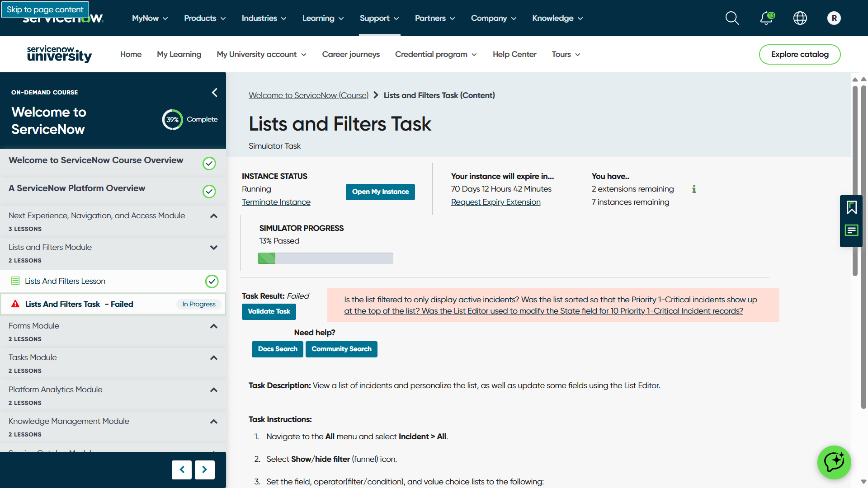Click the Lists And Filters Lesson completion checkmark
The image size is (868, 488).
212,281
